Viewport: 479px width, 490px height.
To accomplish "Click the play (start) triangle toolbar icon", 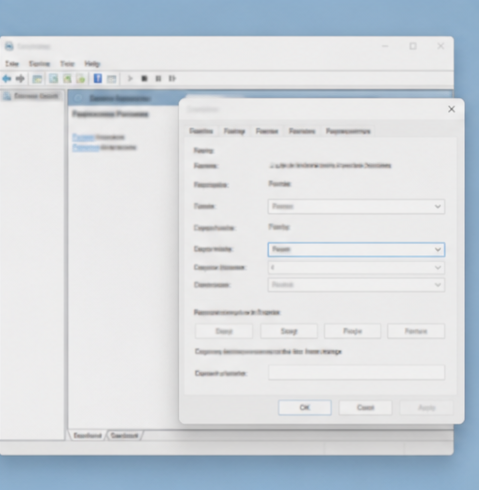I will click(x=130, y=79).
